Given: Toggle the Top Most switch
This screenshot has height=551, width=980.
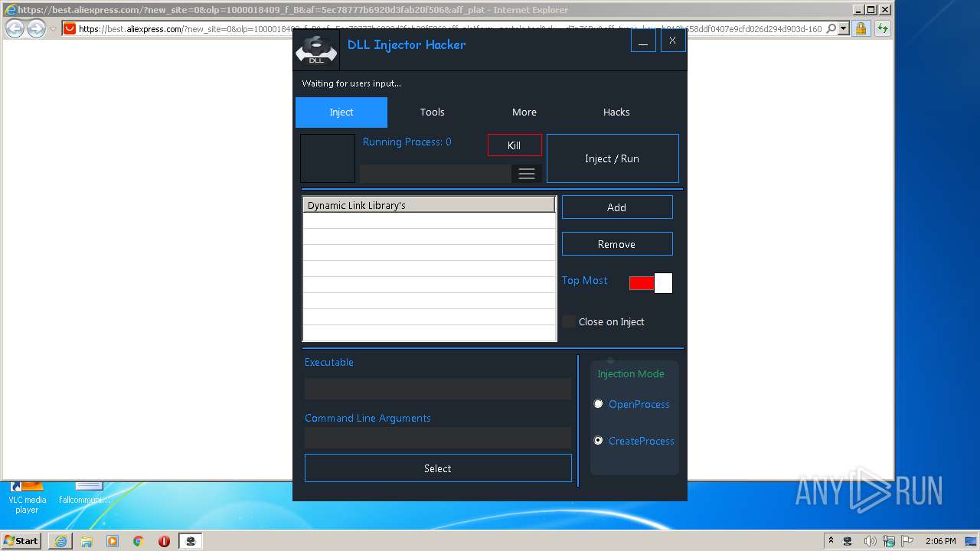Looking at the screenshot, I should (651, 283).
